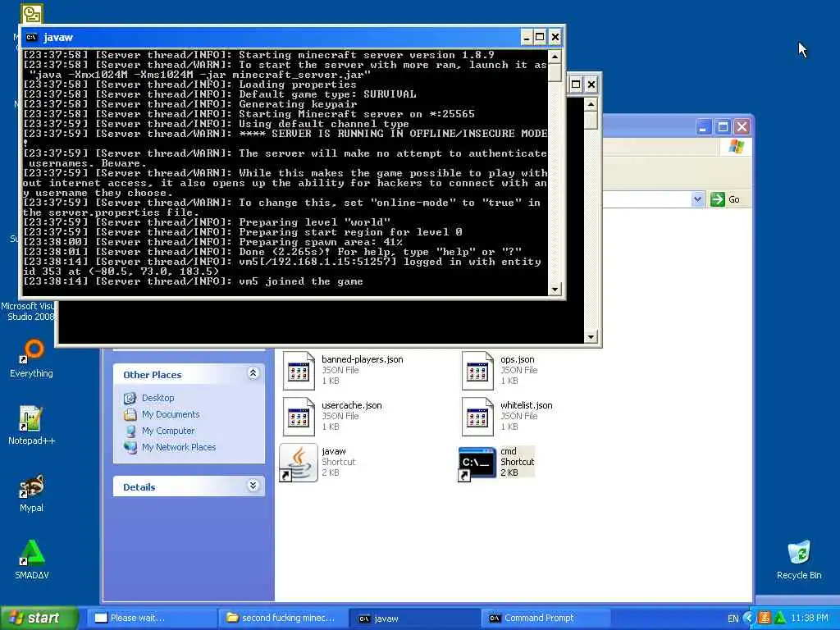This screenshot has width=840, height=630.
Task: Click the SMADAV tray icon
Action: [779, 618]
